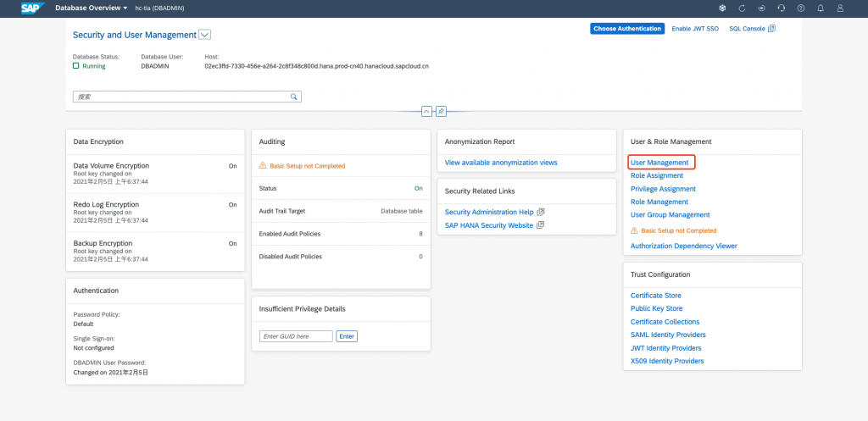Open JWT Identity Providers link

click(666, 348)
